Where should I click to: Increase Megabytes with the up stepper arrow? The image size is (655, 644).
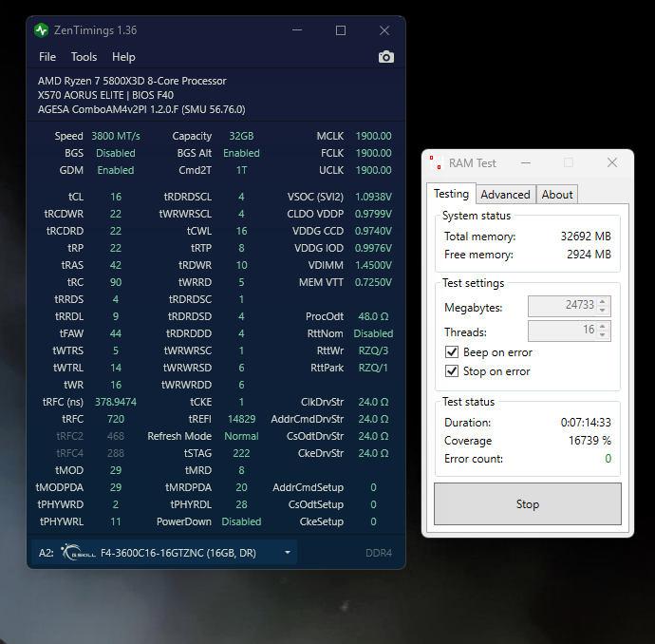pos(603,301)
